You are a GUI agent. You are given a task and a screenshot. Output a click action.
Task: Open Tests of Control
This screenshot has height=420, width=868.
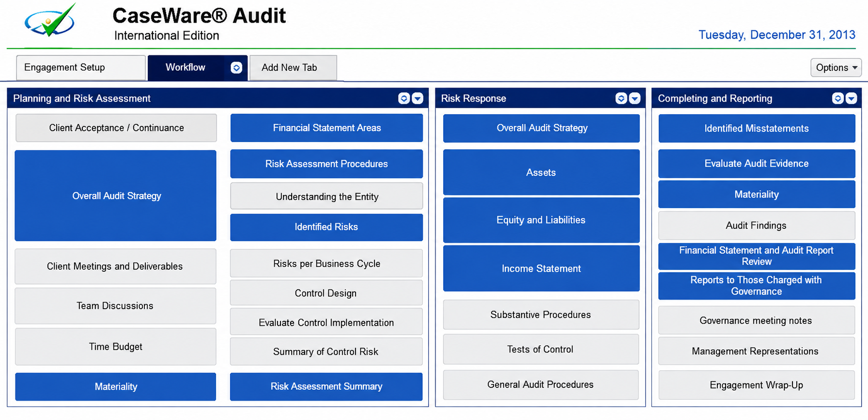[541, 349]
